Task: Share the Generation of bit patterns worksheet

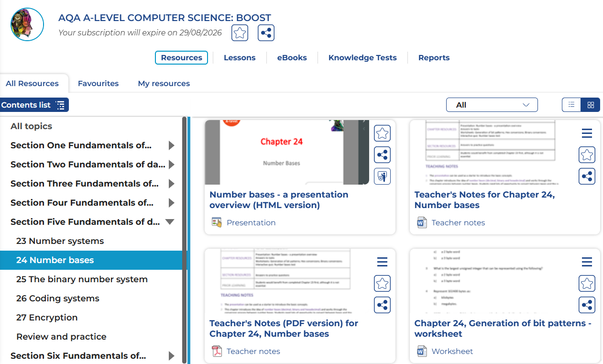Action: click(x=587, y=305)
